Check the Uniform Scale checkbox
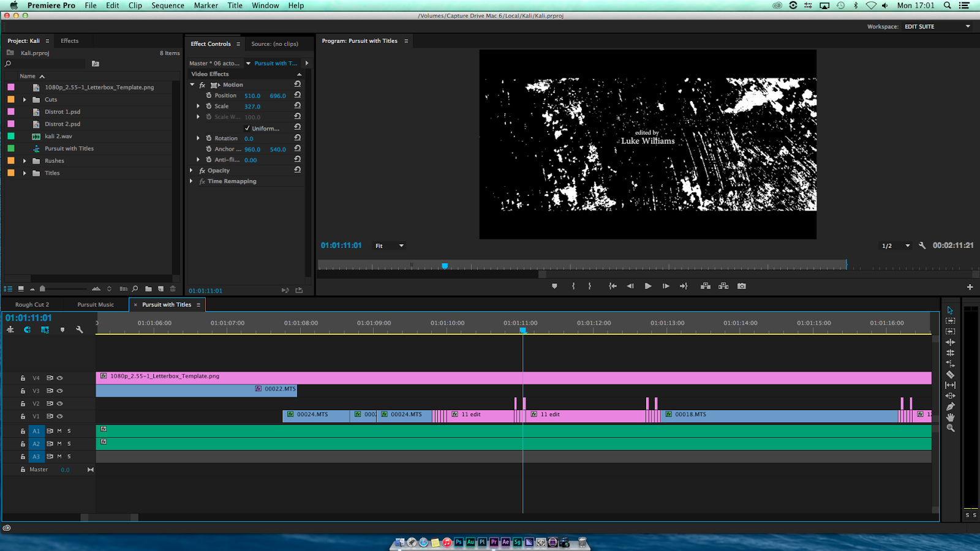Image resolution: width=980 pixels, height=551 pixels. (x=247, y=127)
